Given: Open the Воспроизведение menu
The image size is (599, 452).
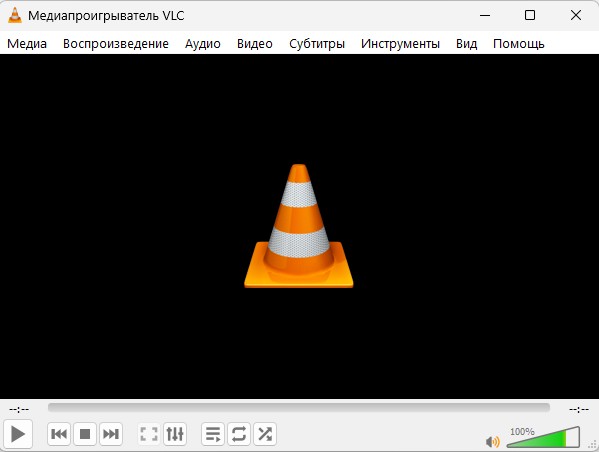Looking at the screenshot, I should coord(116,44).
